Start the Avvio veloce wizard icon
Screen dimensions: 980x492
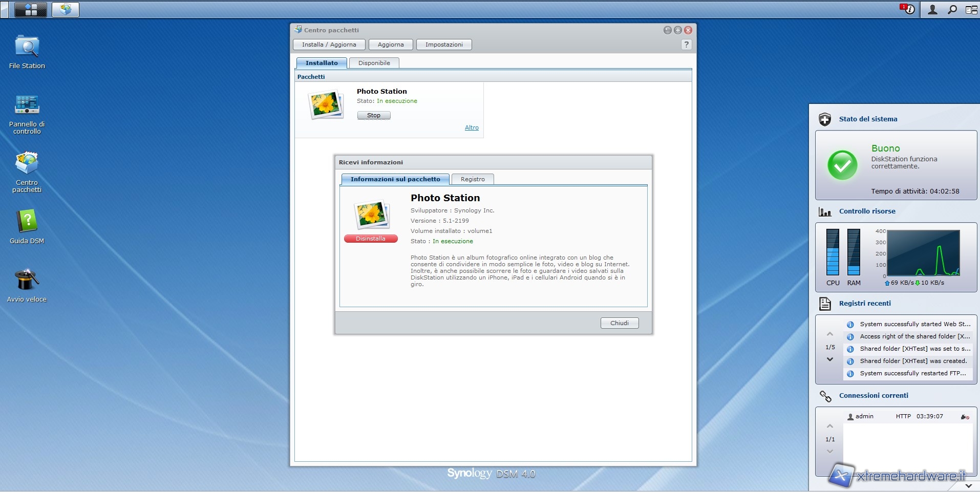(27, 281)
